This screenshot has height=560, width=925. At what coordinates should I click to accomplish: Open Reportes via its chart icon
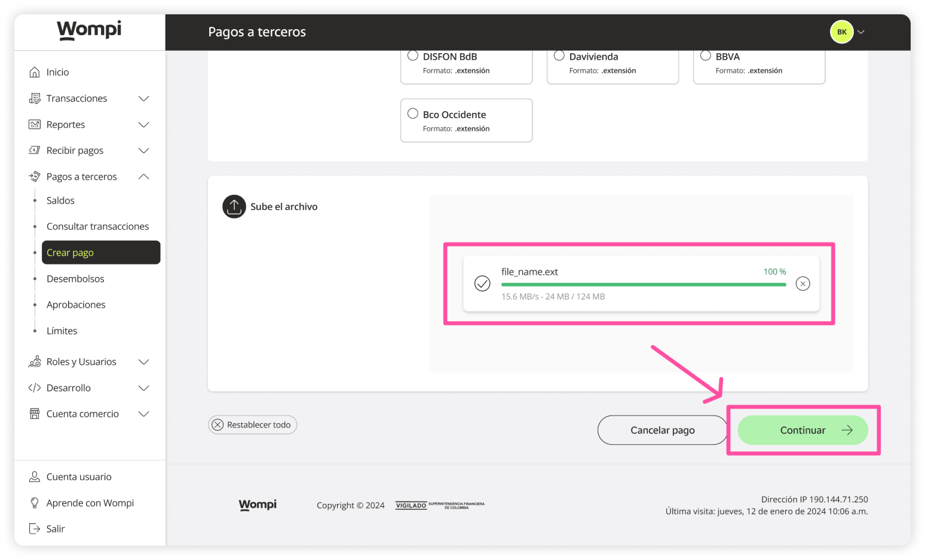(35, 124)
